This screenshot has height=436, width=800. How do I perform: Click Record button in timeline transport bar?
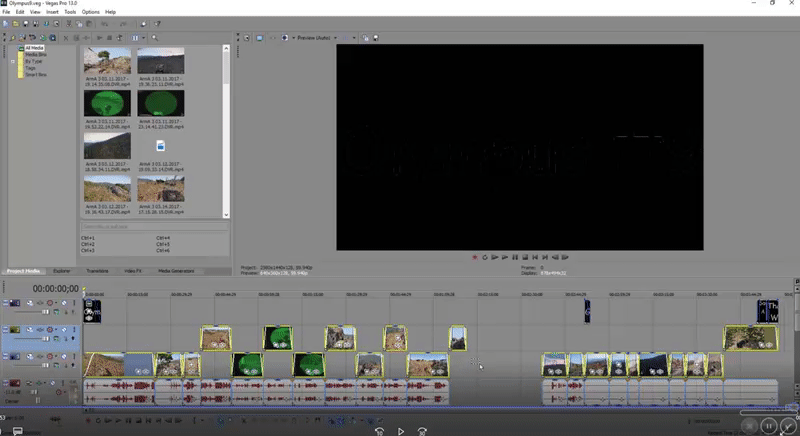(88, 421)
